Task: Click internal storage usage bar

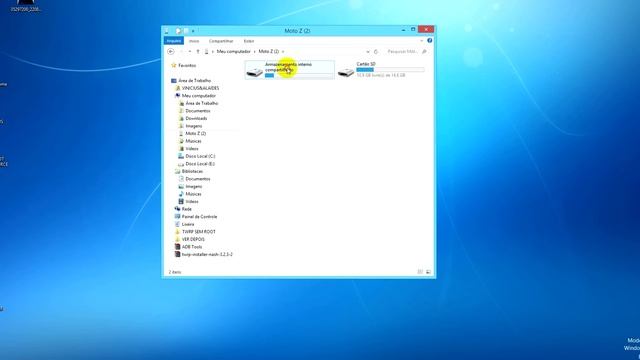Action: tap(299, 76)
